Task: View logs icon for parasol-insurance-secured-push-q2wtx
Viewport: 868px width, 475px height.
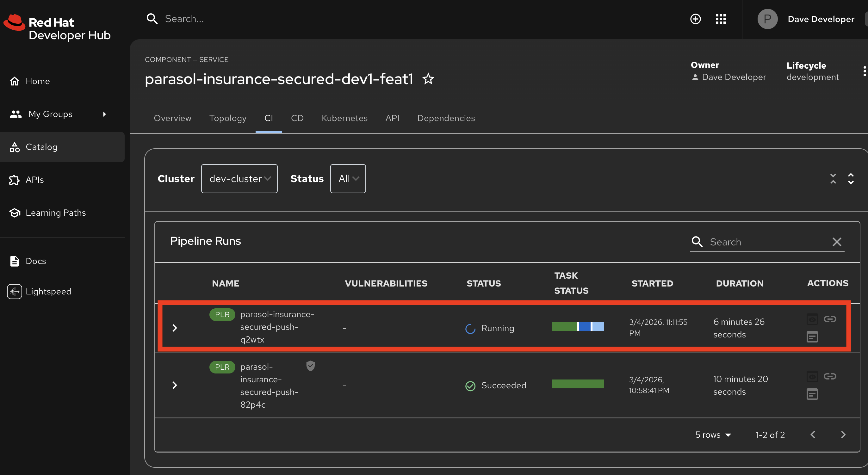Action: pos(812,336)
